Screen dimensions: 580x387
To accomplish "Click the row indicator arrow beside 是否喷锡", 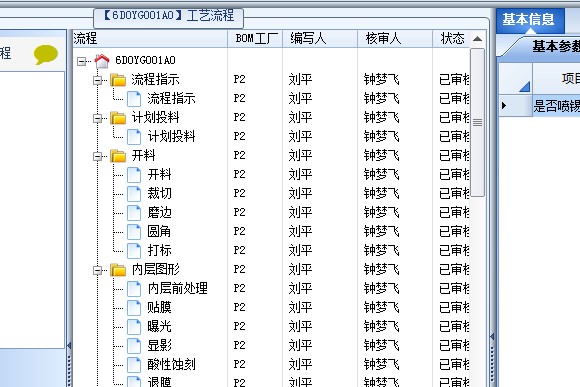I will point(504,106).
